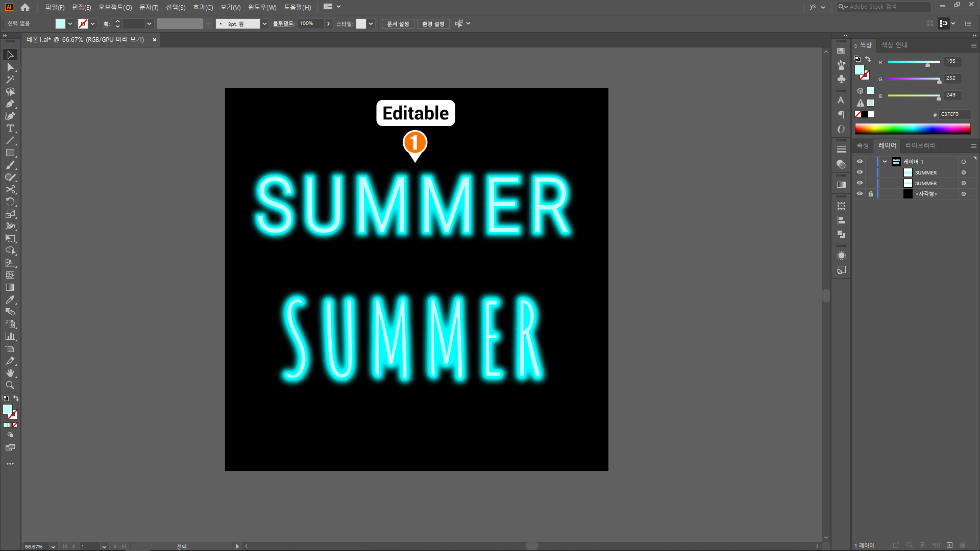Select the Pen tool

[10, 104]
